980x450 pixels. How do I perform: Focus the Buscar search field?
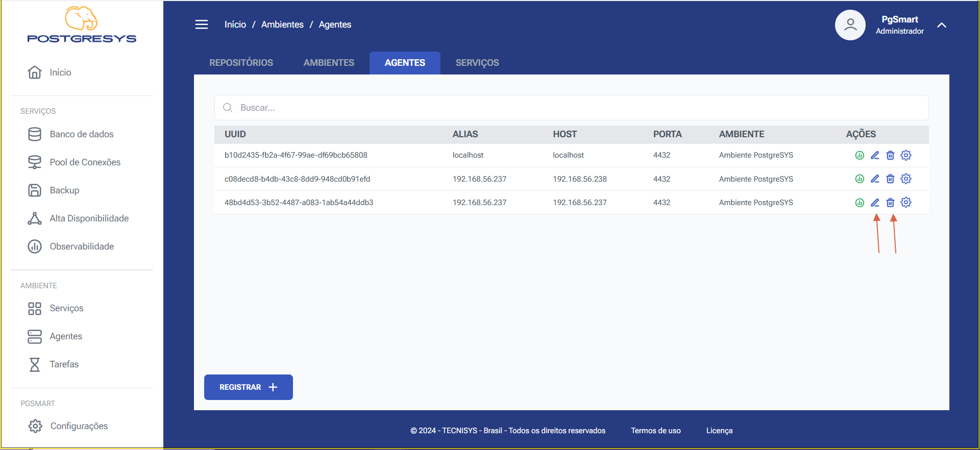(571, 108)
